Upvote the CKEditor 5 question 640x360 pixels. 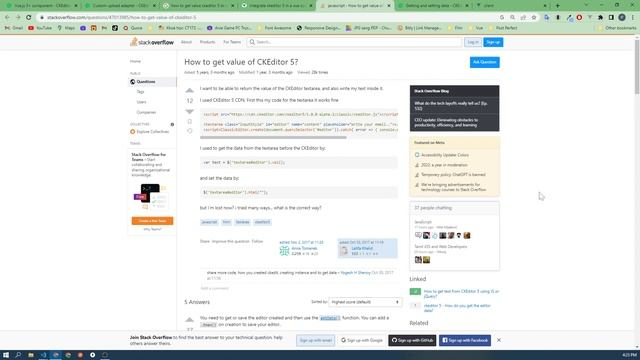coord(189,90)
